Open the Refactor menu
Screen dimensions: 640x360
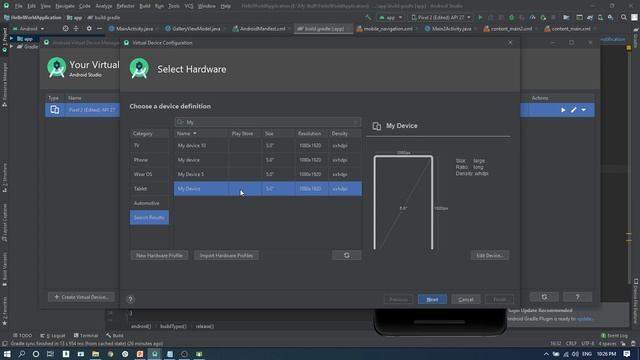pos(125,6)
